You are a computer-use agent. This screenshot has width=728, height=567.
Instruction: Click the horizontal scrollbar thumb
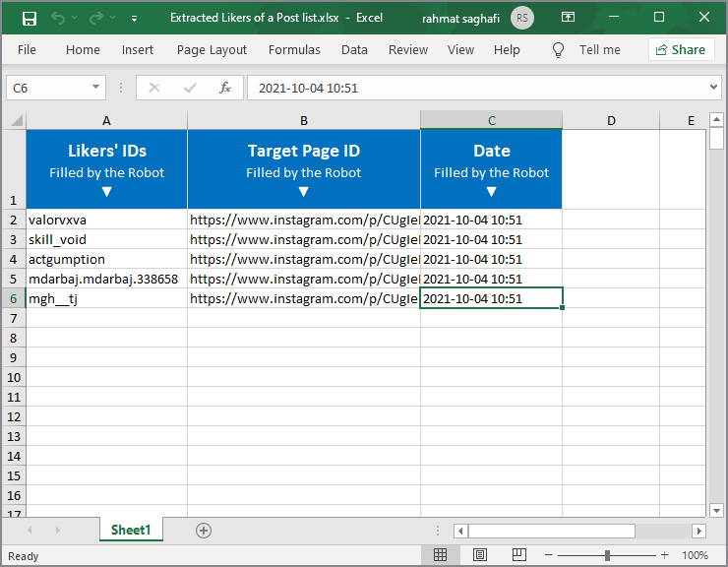tap(552, 531)
